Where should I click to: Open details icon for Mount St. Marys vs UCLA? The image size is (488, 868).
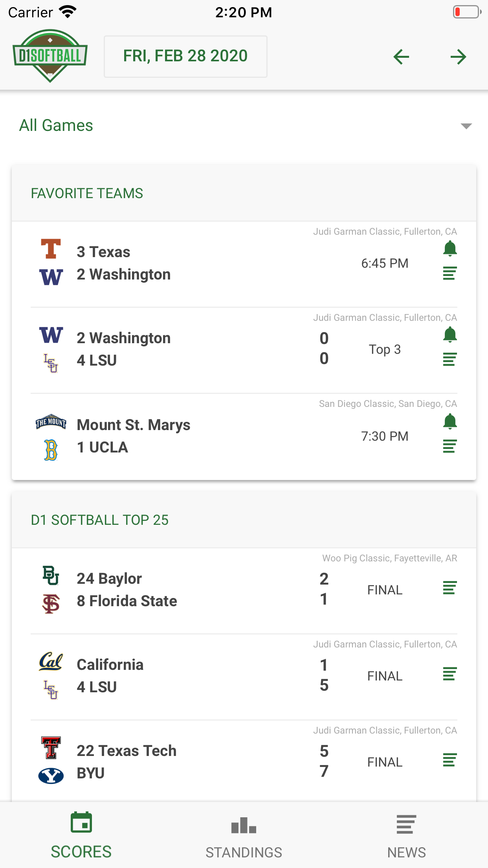point(449,446)
